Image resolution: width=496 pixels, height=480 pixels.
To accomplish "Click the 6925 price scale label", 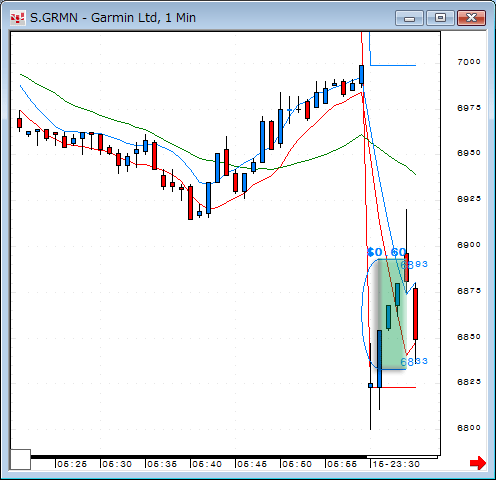I will [469, 199].
